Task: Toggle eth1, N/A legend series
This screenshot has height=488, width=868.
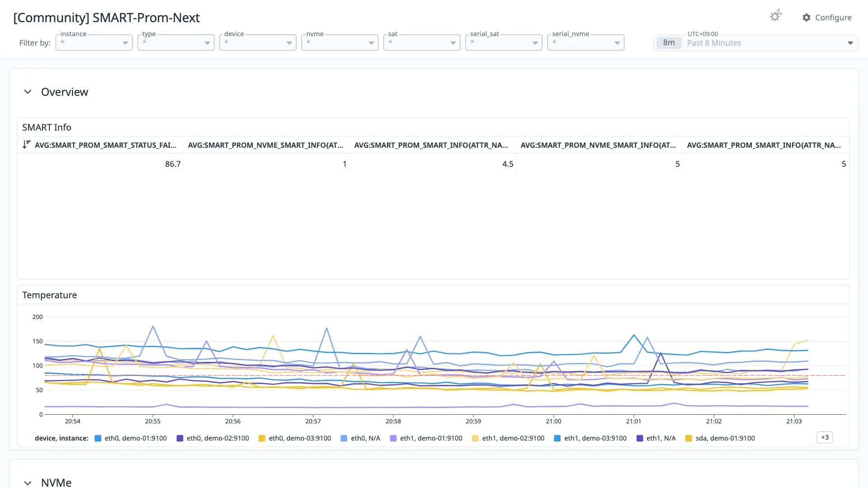Action: coord(656,438)
